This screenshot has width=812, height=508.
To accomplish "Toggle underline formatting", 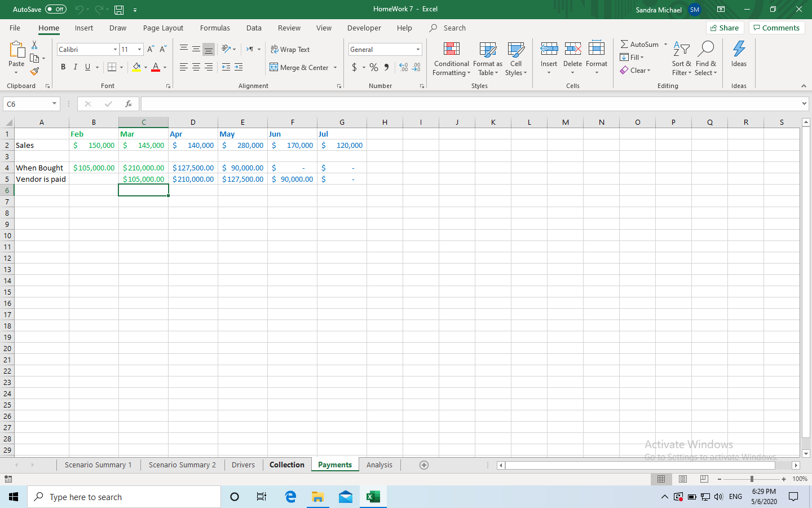I will (87, 67).
